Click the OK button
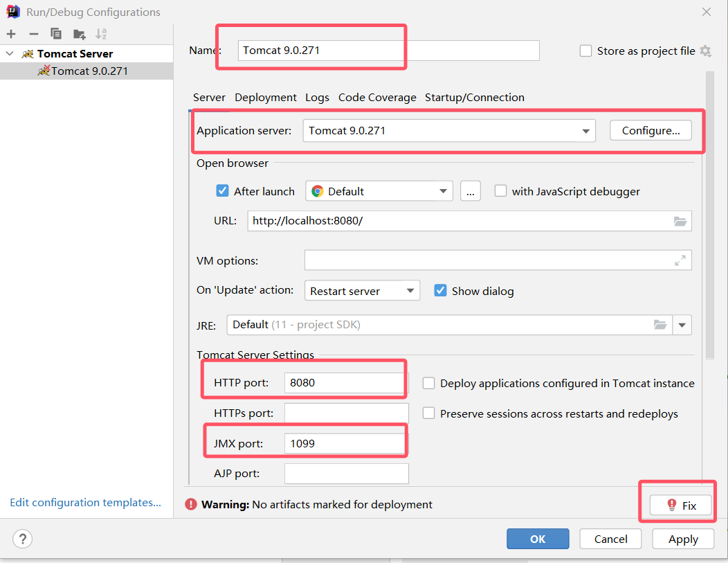Image resolution: width=728 pixels, height=563 pixels. point(538,539)
